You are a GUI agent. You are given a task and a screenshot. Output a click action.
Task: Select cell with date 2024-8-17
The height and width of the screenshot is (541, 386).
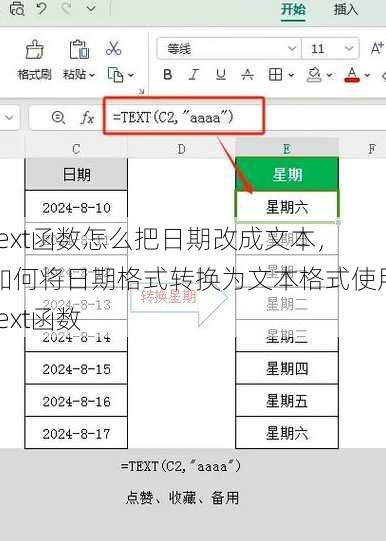[x=76, y=433]
